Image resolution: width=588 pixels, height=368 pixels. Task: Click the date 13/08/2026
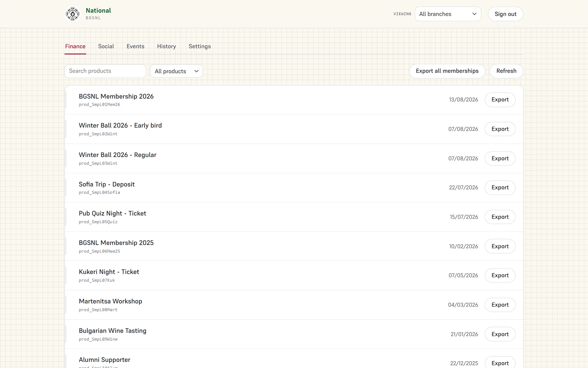[x=463, y=100]
